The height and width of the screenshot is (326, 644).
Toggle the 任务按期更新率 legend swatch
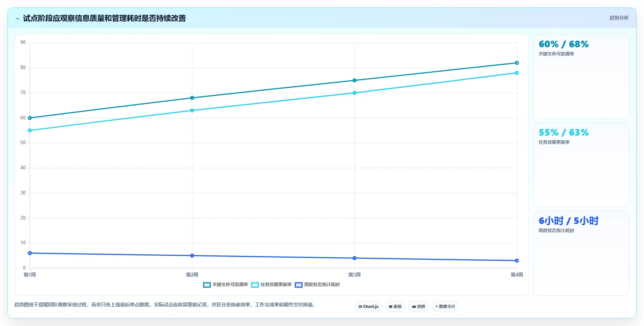coord(255,285)
